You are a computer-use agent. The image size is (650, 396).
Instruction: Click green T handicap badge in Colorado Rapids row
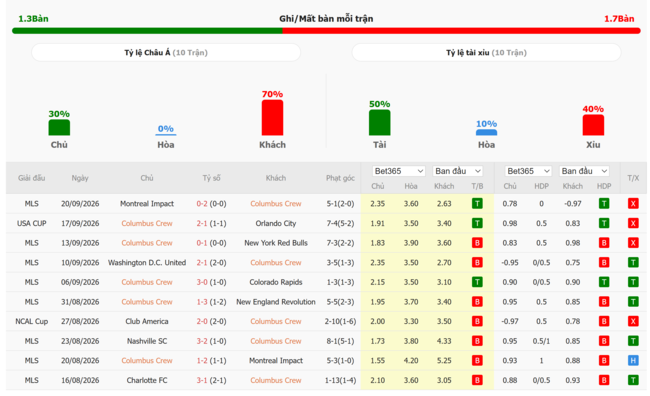point(604,282)
